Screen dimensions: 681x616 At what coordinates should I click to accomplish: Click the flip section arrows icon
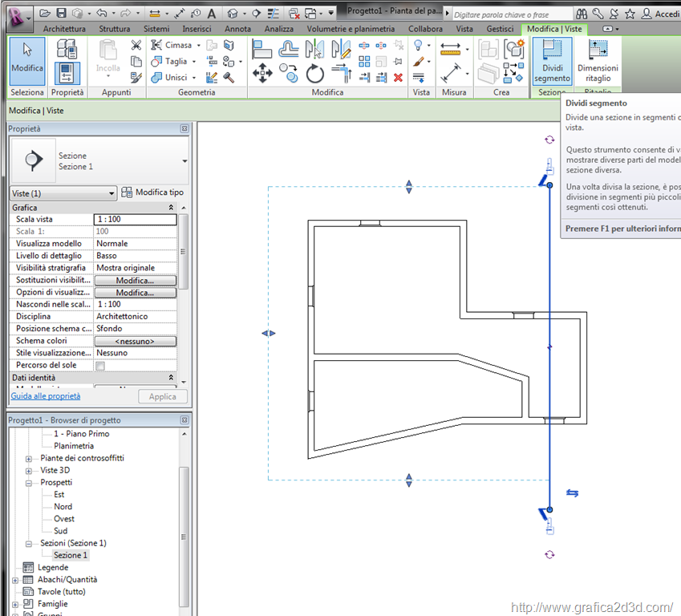pos(573,492)
